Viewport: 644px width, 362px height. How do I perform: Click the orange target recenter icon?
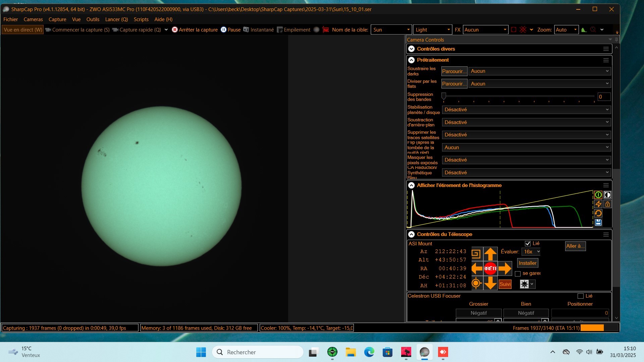[x=476, y=283]
